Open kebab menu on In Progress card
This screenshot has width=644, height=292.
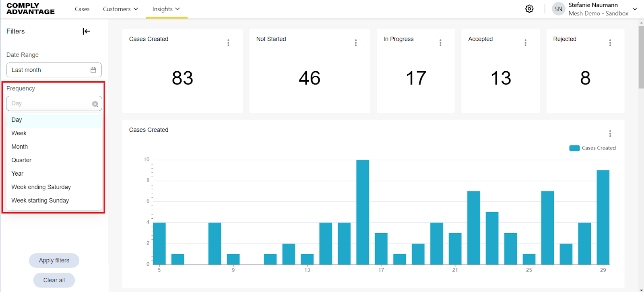click(440, 43)
